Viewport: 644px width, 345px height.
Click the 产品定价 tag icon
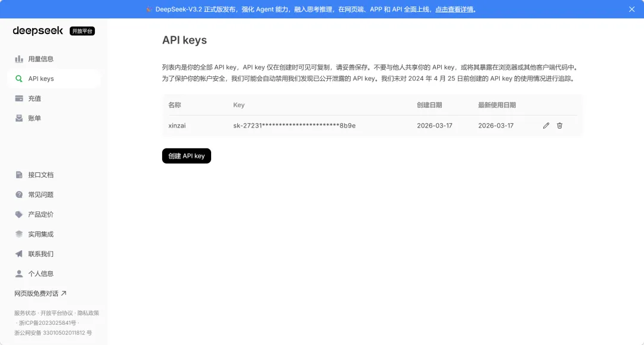click(19, 214)
